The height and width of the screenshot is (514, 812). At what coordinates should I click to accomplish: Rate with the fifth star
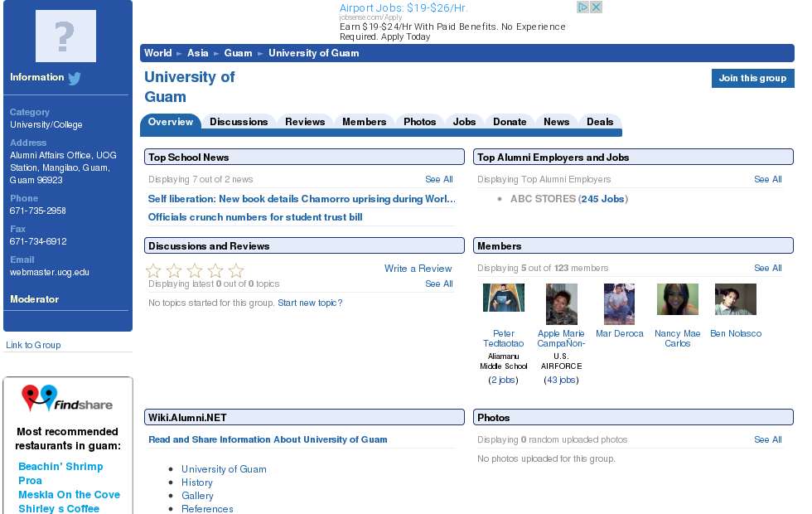(236, 270)
